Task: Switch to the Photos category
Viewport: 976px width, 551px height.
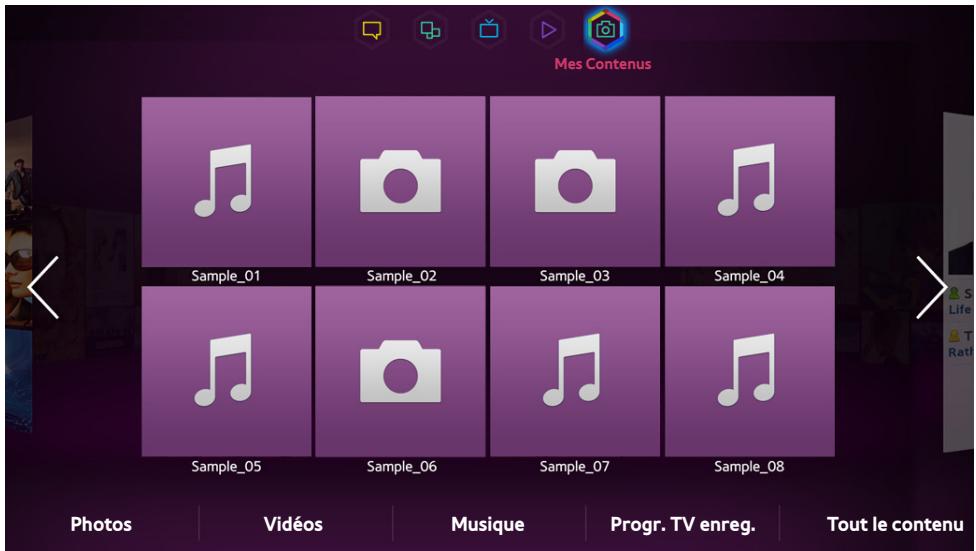Action: pos(101,524)
